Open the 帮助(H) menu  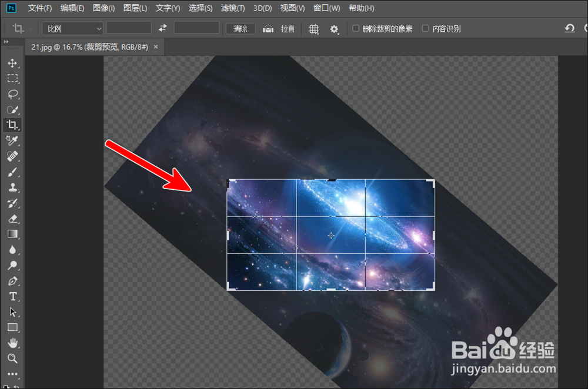(362, 8)
